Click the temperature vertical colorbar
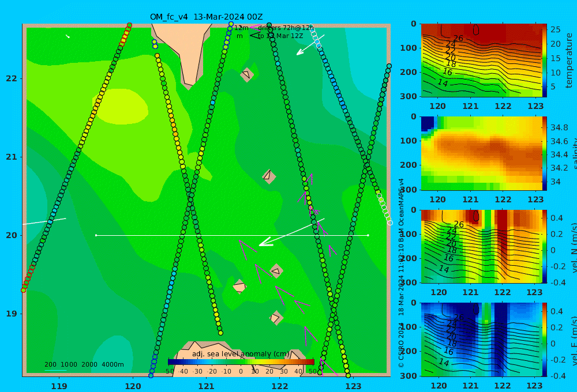The width and height of the screenshot is (577, 392). 545,61
